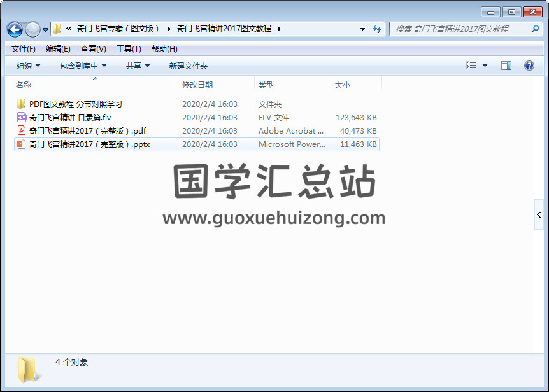Select 奇门飞宫精讲2017（完整版）.pptx name
This screenshot has width=549, height=392.
(x=89, y=144)
